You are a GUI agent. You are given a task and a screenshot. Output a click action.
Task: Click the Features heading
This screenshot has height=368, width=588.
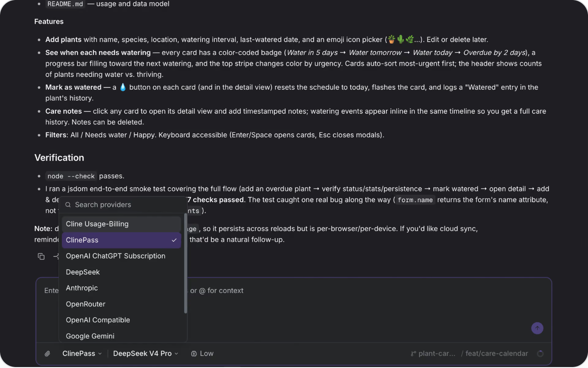tap(49, 21)
